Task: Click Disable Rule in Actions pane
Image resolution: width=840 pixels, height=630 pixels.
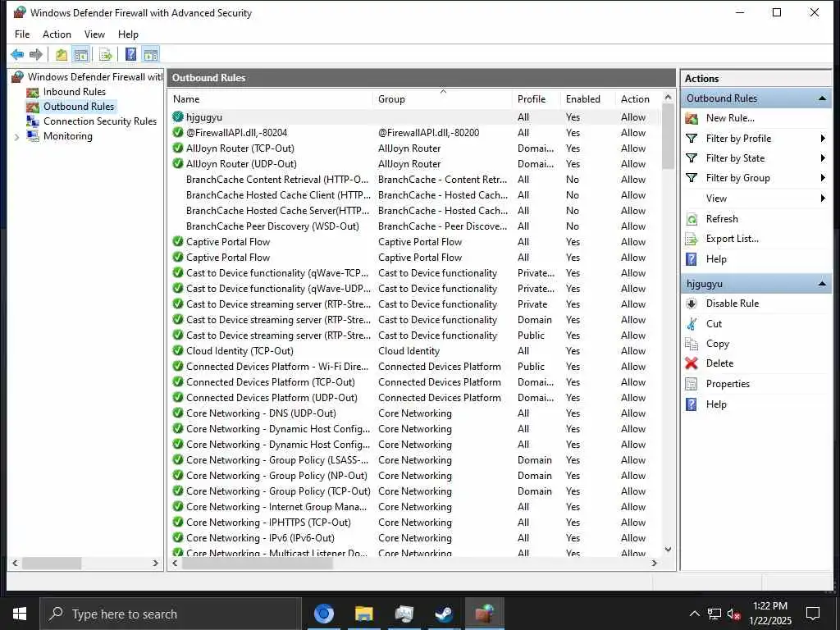Action: pyautogui.click(x=733, y=304)
